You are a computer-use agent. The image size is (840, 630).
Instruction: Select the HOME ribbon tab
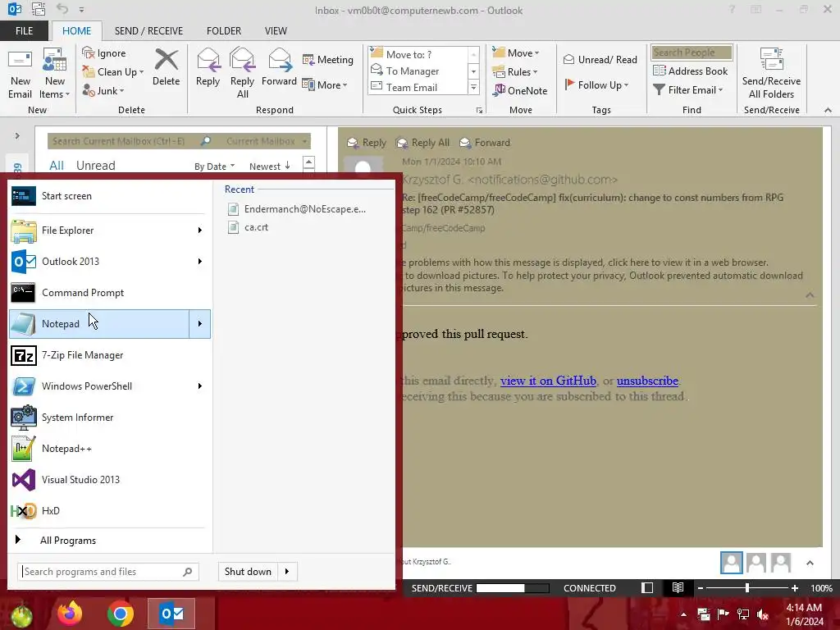(x=76, y=31)
